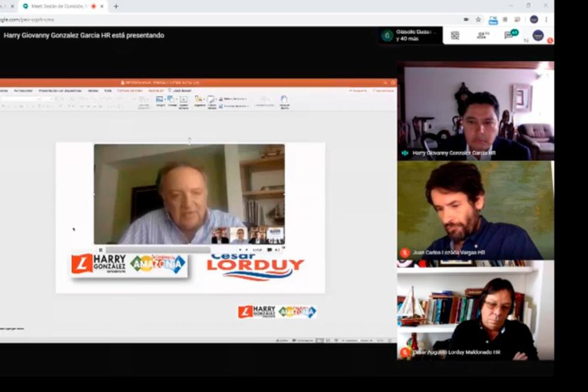The height and width of the screenshot is (392, 588).
Task: Click the browser address bar URL
Action: point(27,20)
